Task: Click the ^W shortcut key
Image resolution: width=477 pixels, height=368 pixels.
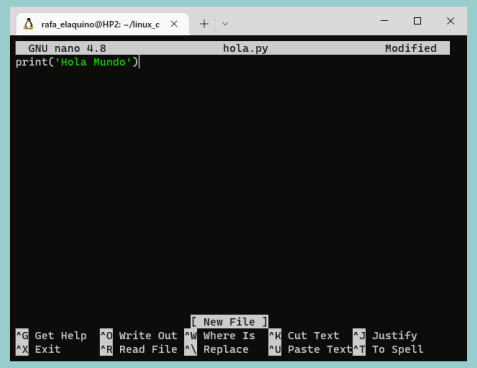Action: click(191, 335)
